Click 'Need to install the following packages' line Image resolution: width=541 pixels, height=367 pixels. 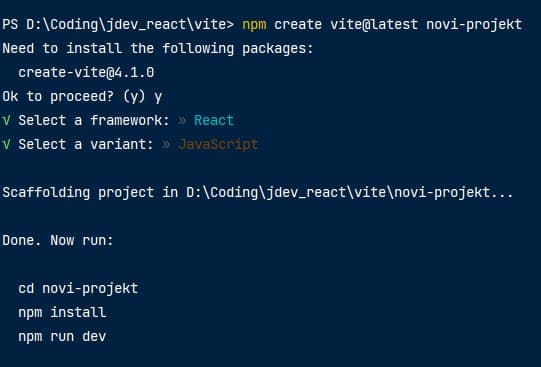(x=158, y=49)
